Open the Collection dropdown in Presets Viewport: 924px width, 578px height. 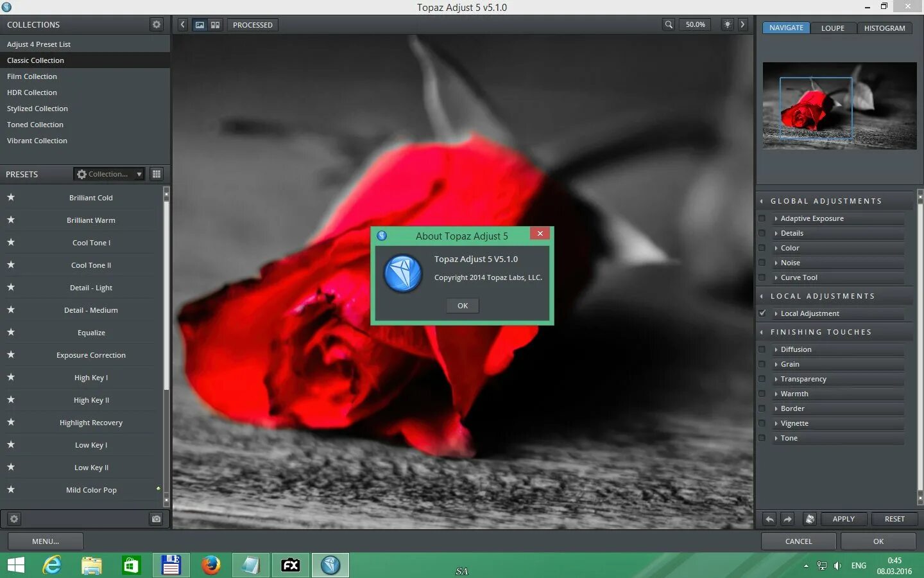[x=109, y=174]
